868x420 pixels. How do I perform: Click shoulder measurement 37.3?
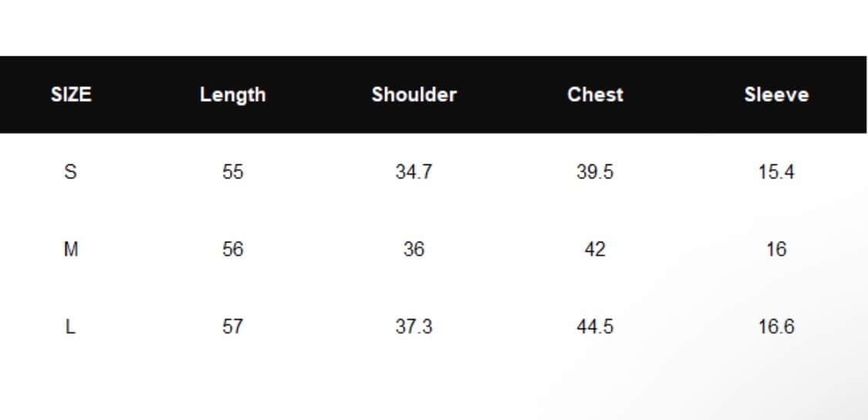(x=414, y=327)
